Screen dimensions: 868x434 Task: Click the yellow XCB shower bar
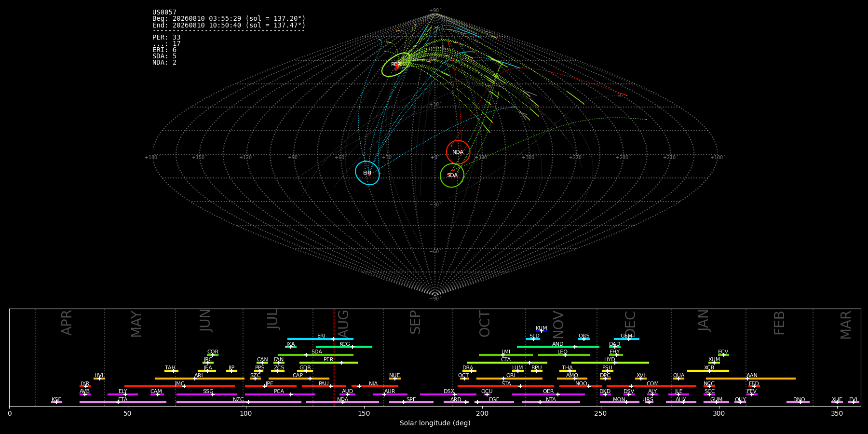[708, 371]
